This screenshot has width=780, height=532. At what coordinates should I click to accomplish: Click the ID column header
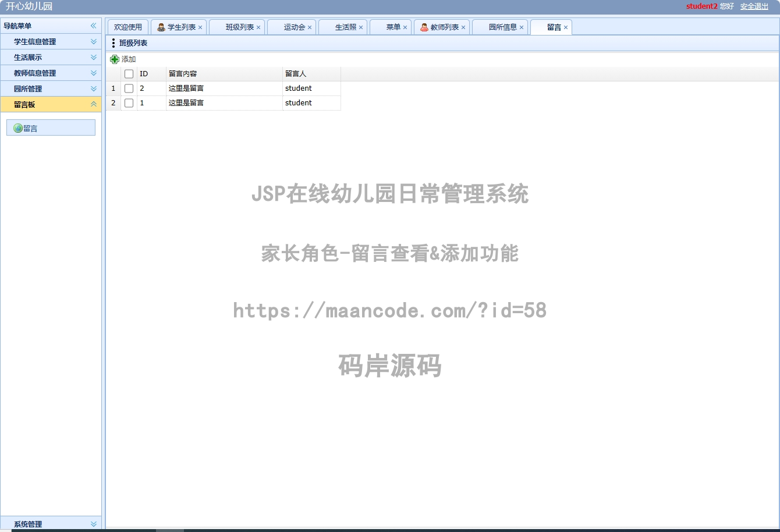[151, 74]
